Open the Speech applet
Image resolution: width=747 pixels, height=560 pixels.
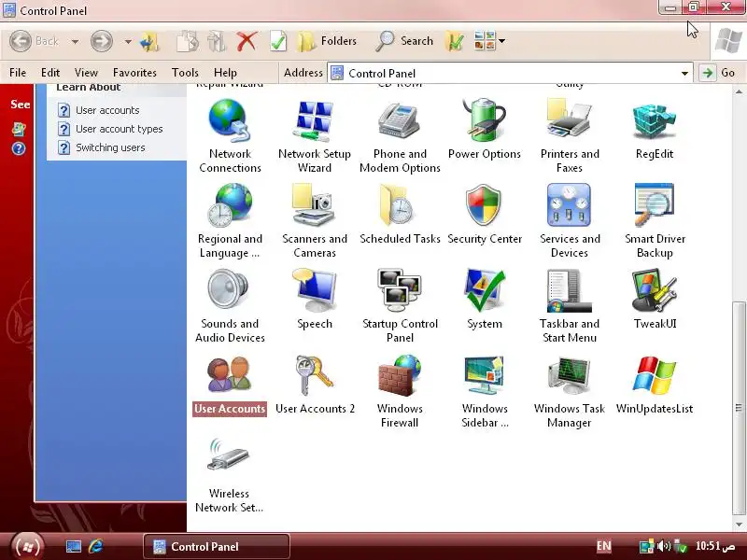[x=315, y=299]
